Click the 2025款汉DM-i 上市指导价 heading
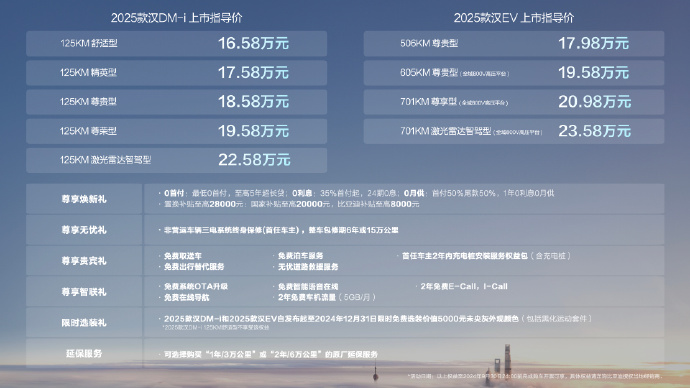The height and width of the screenshot is (388, 690). [176, 18]
